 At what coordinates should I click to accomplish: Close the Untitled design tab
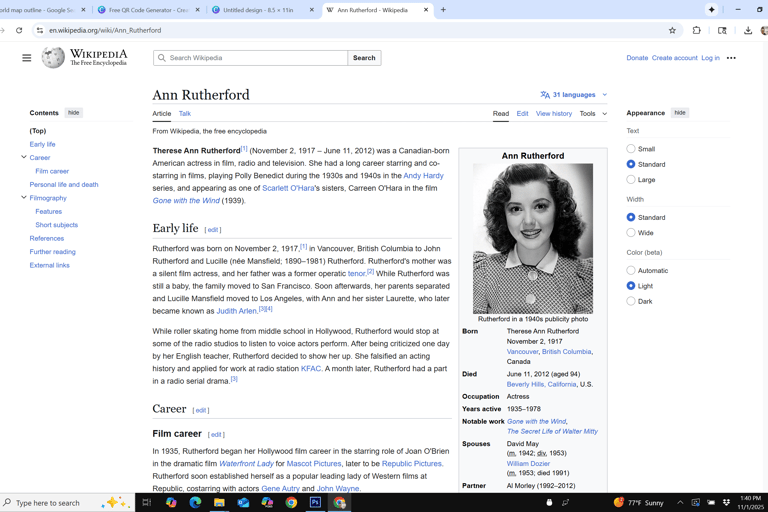312,10
